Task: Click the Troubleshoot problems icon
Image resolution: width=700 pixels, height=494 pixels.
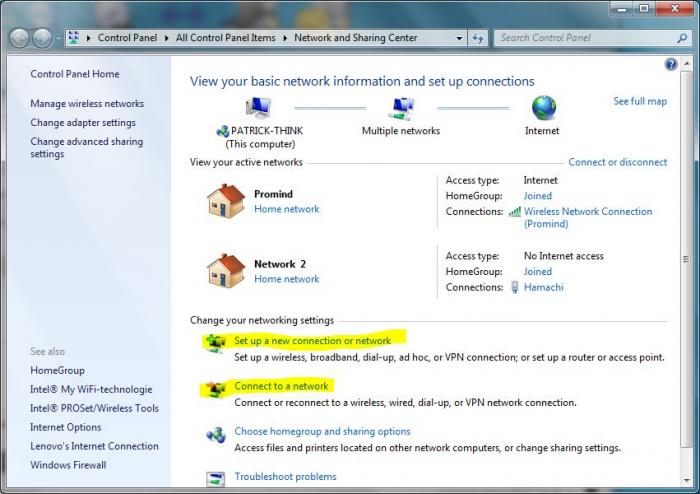Action: tap(216, 479)
